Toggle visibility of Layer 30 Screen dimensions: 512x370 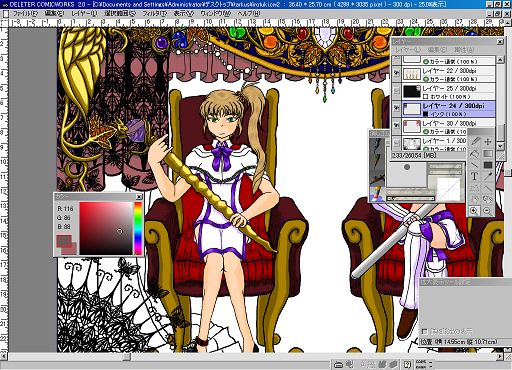coord(396,126)
